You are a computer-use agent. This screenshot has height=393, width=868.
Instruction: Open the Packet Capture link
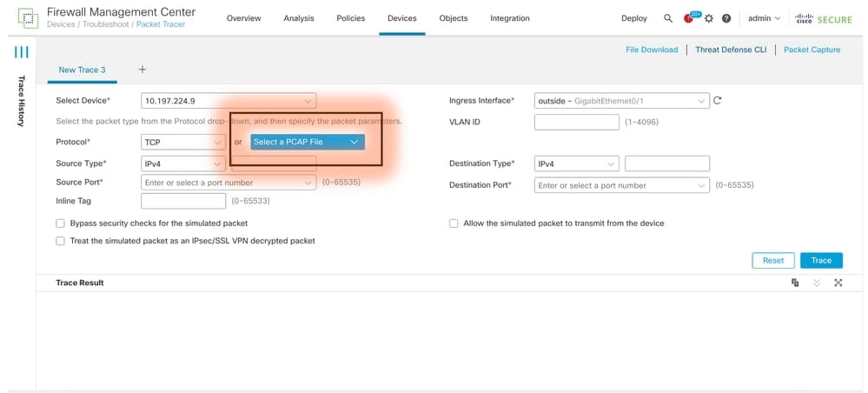click(812, 50)
